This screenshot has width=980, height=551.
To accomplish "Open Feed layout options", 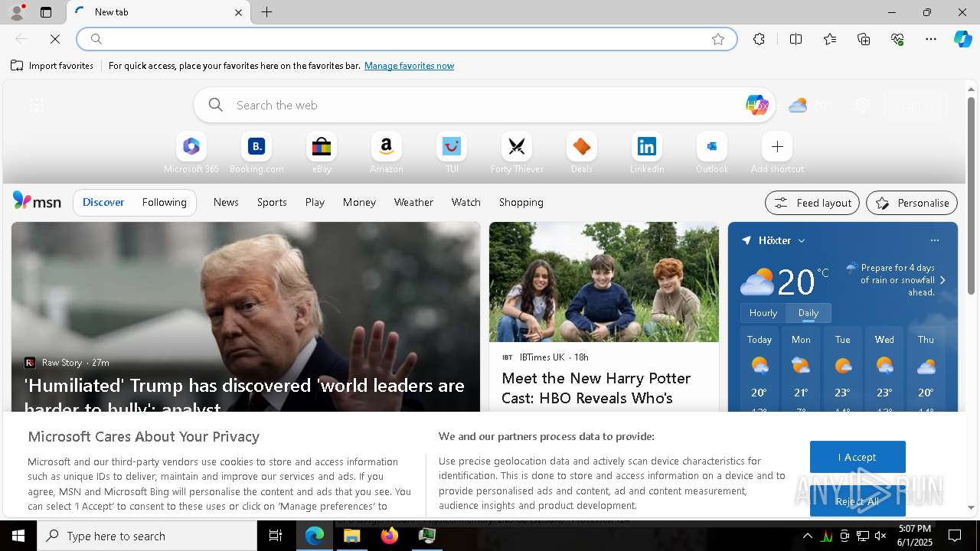I will point(812,203).
